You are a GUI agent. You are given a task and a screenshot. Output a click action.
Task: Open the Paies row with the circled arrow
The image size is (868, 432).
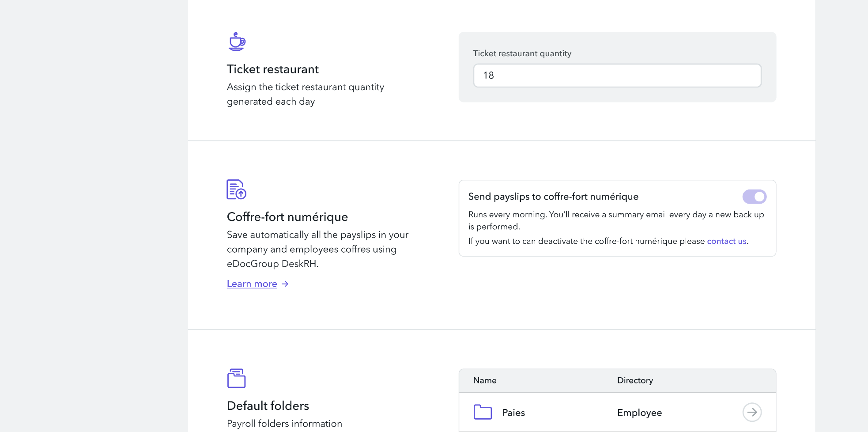pos(751,412)
